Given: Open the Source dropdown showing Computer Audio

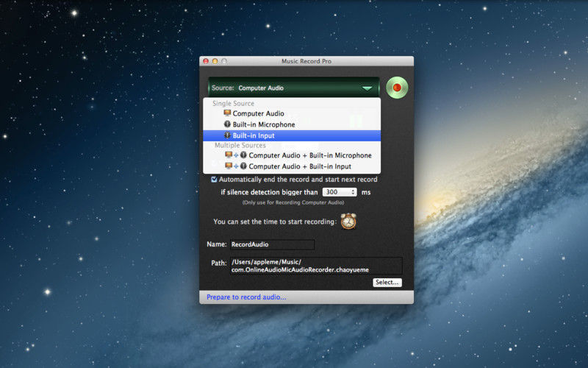Looking at the screenshot, I should click(x=293, y=88).
